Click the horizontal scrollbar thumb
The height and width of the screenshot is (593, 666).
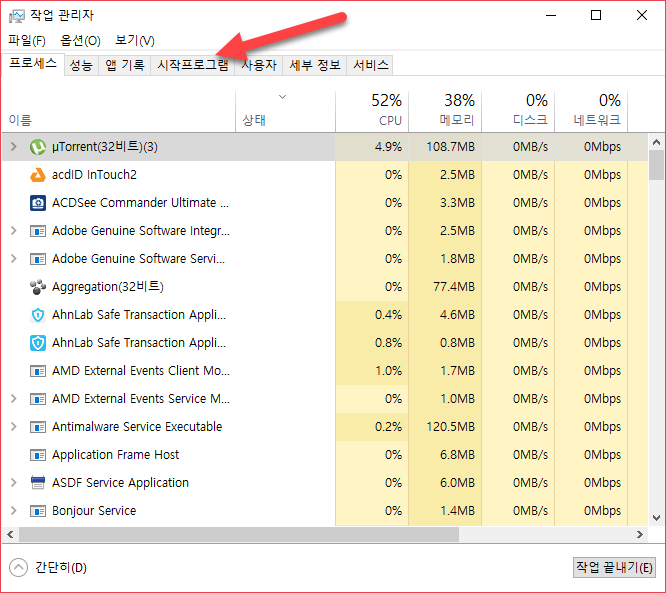(x=239, y=535)
